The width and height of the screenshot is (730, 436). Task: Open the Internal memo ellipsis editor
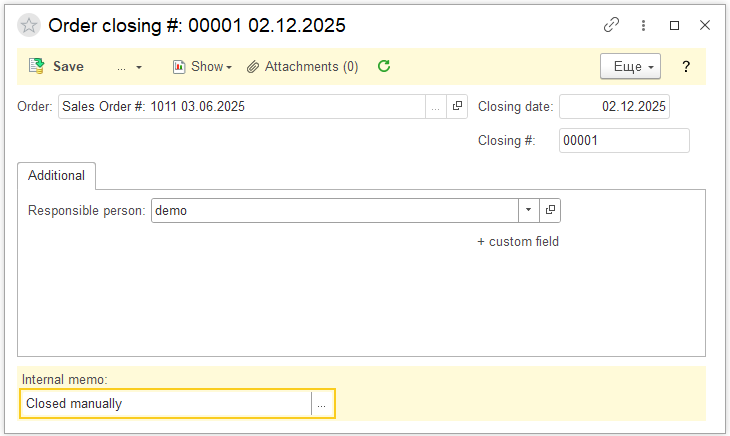pyautogui.click(x=322, y=404)
